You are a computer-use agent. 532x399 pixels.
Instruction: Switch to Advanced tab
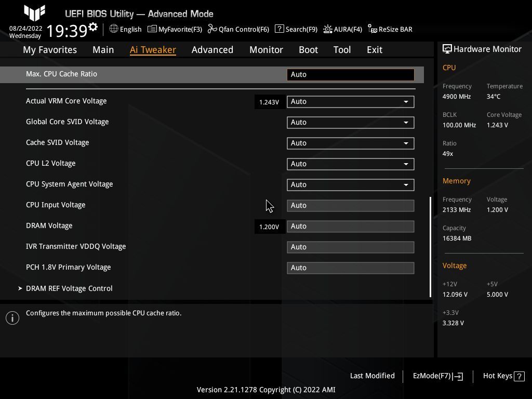pos(212,49)
